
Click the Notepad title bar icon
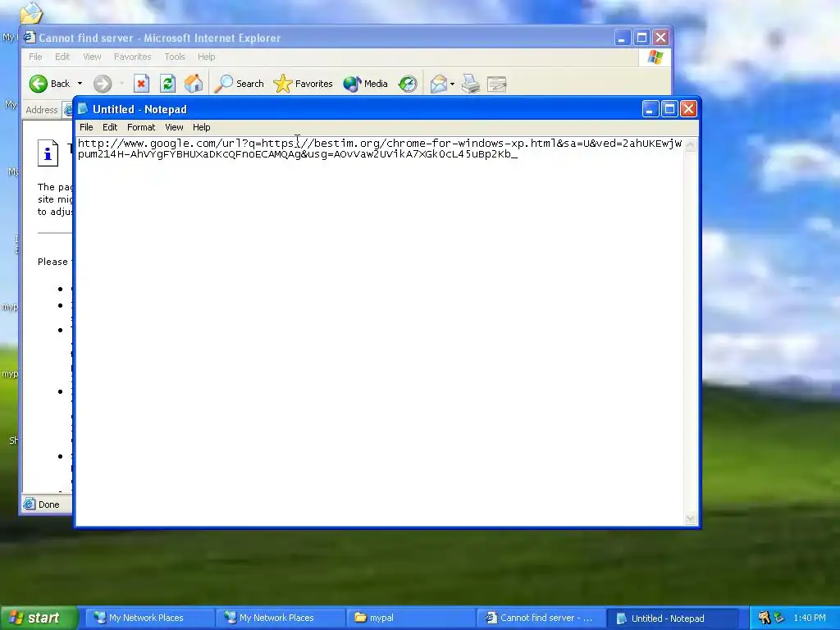point(83,109)
